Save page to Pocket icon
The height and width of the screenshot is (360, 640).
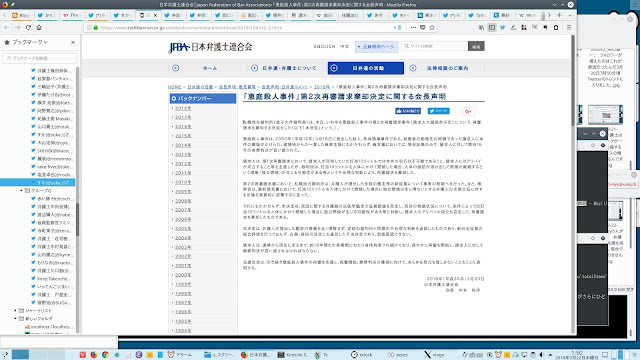(422, 27)
